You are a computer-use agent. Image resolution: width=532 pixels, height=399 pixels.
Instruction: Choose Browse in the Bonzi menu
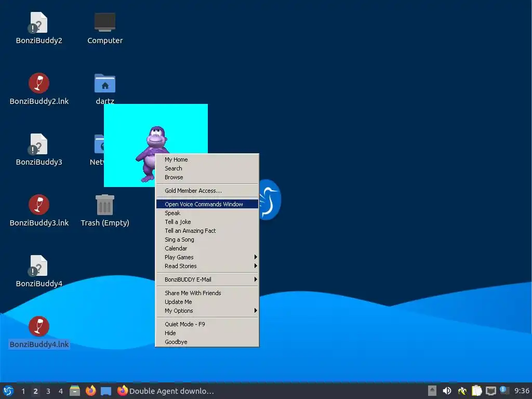(x=207, y=177)
